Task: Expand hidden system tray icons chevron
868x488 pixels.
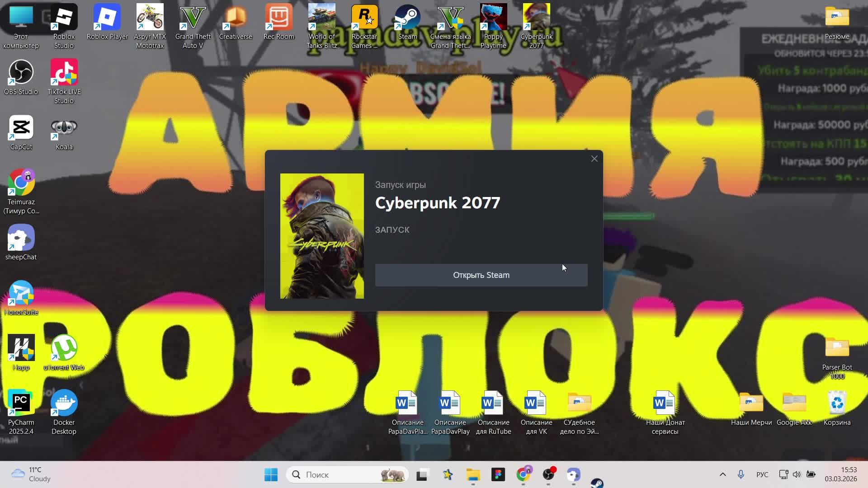Action: click(x=722, y=474)
